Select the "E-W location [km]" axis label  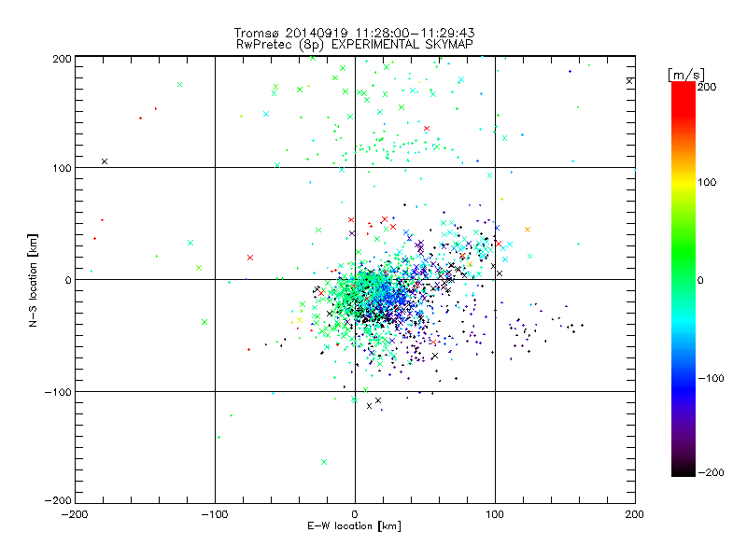click(x=354, y=526)
